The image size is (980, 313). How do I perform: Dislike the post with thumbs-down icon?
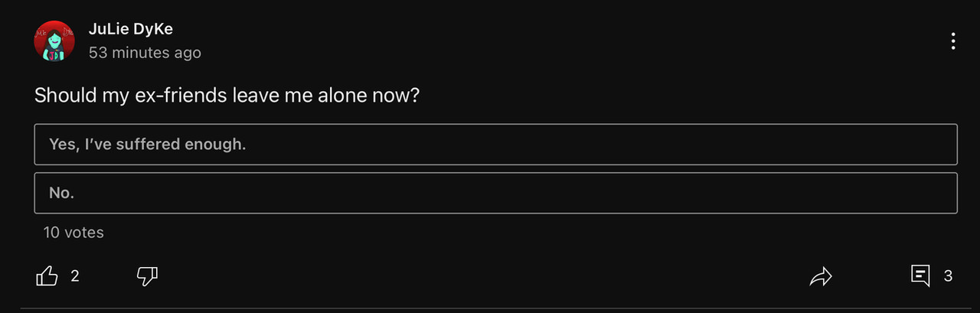(147, 276)
